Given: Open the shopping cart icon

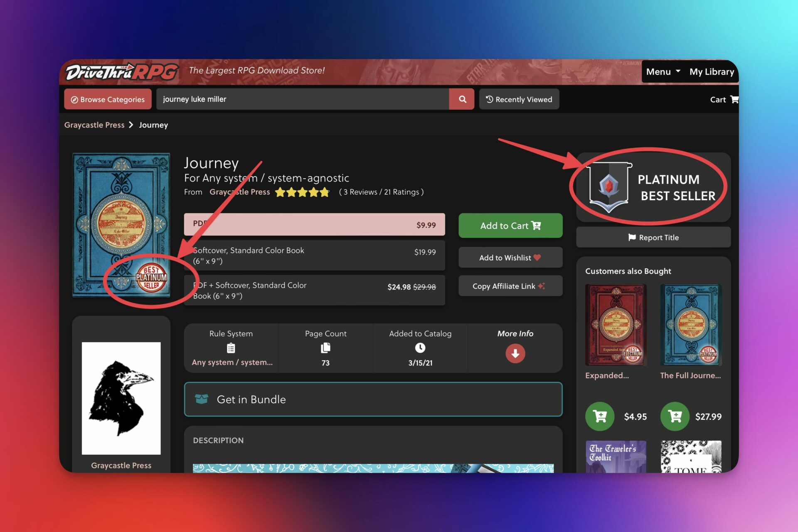Looking at the screenshot, I should [x=734, y=99].
